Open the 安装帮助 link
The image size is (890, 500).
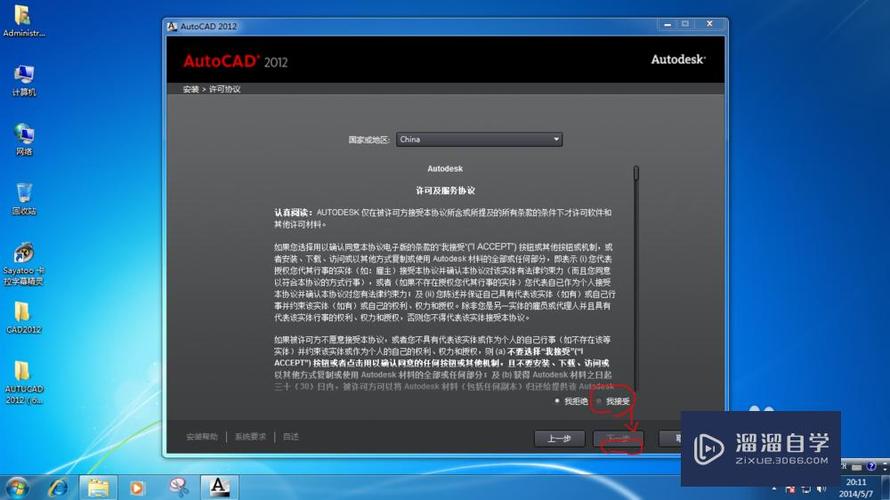202,436
